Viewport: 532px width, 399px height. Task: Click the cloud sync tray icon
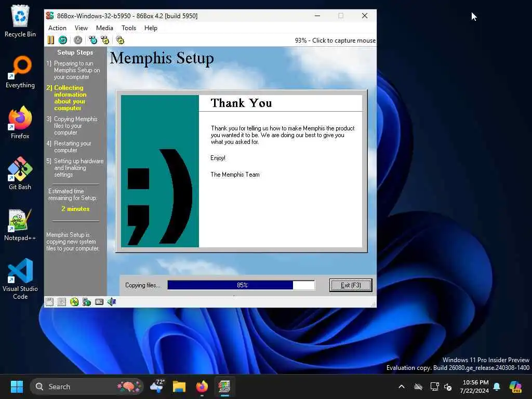(x=418, y=387)
